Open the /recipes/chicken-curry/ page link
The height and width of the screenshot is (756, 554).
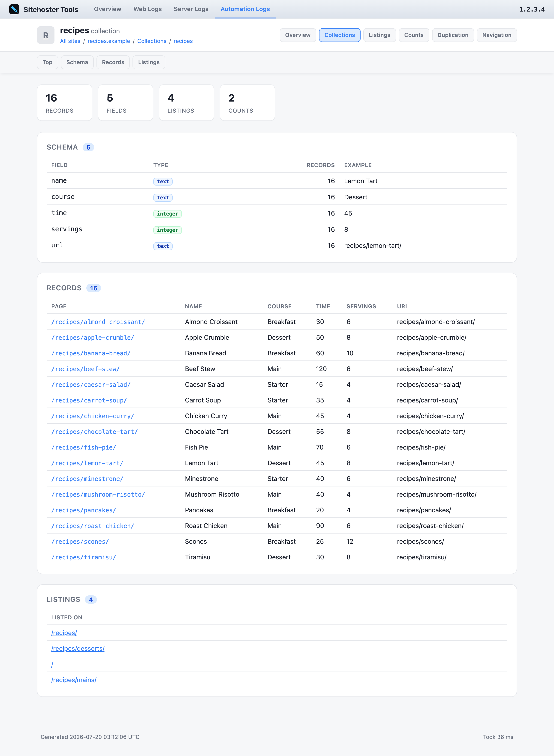(93, 416)
